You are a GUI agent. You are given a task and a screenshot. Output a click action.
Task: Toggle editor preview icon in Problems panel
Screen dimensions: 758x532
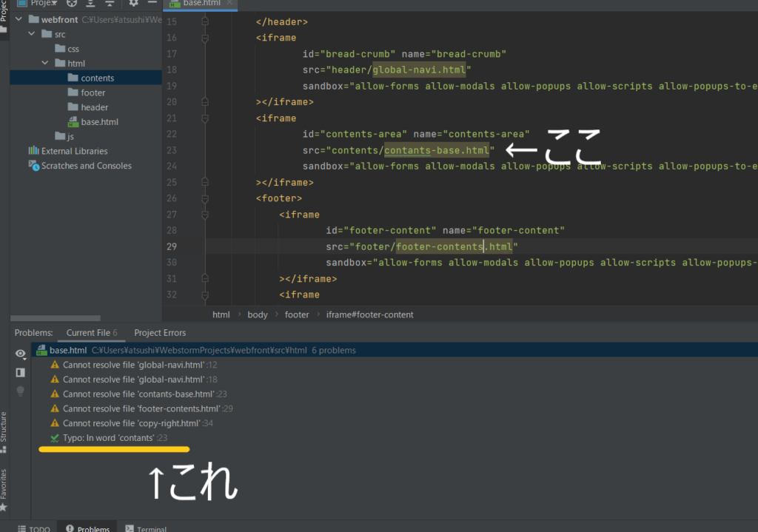20,372
